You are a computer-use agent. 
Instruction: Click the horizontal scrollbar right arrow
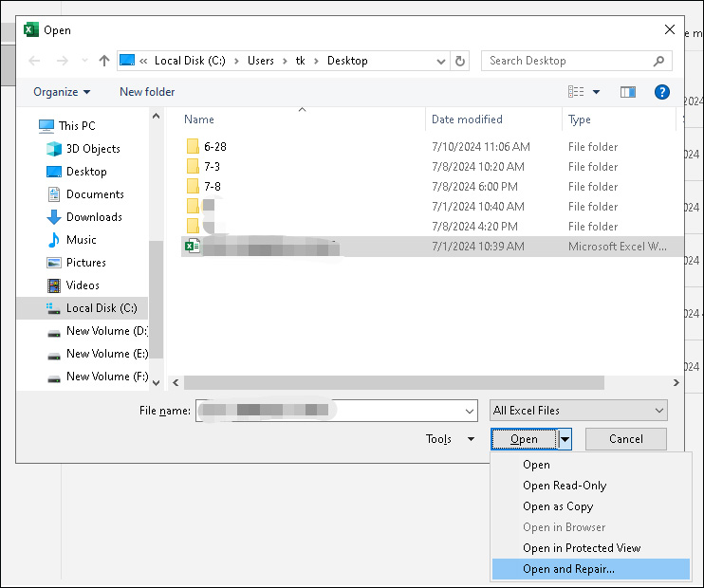click(x=676, y=383)
